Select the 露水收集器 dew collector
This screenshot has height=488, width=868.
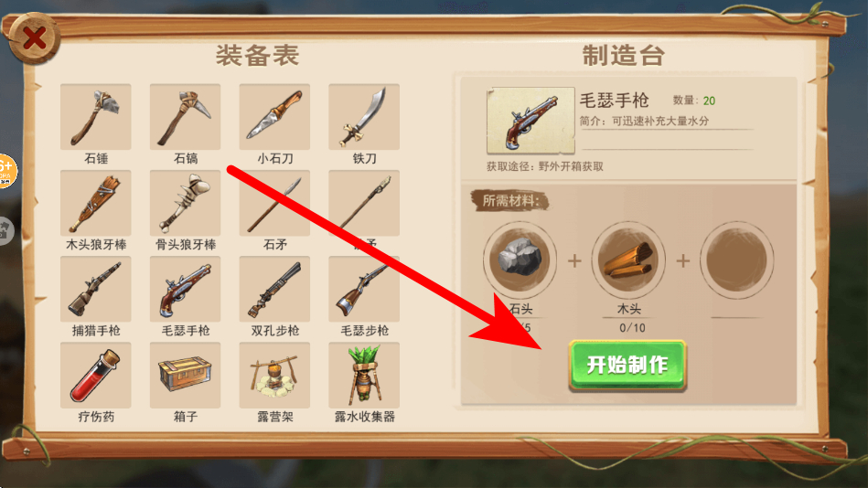[x=364, y=375]
